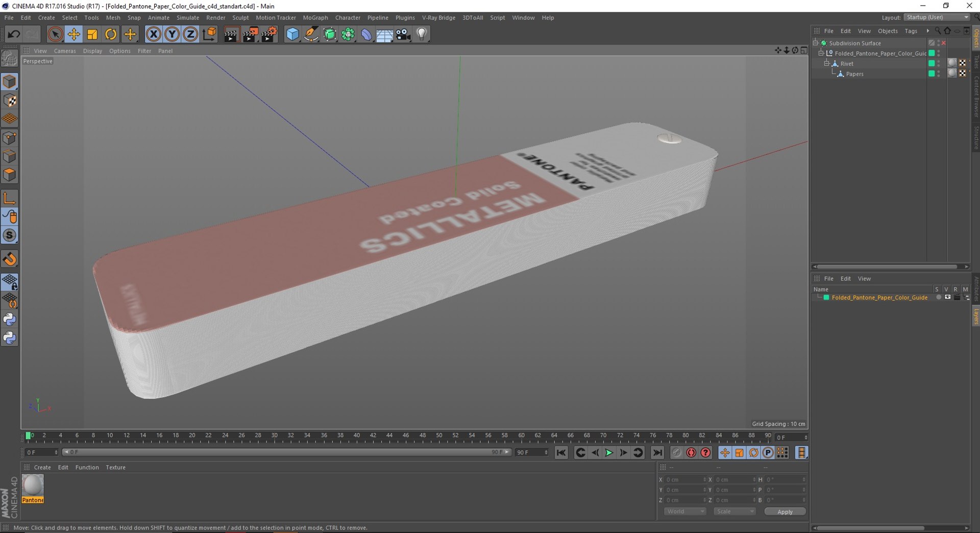Open the MoGraph menu
This screenshot has height=533, width=980.
click(x=315, y=17)
